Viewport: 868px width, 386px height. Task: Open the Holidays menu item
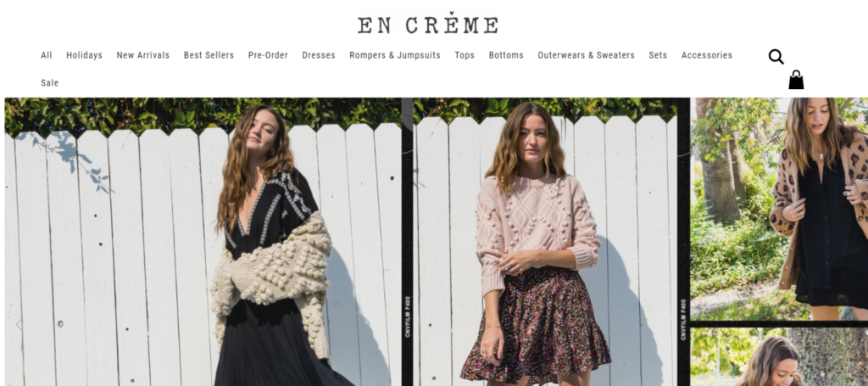point(84,55)
